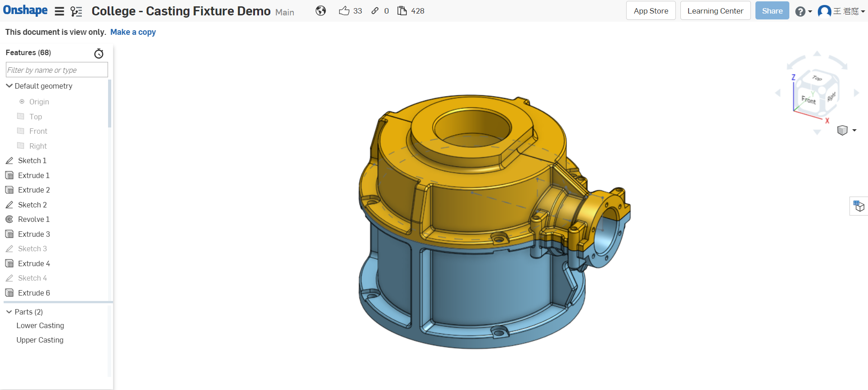Open the versions and history graph icon
The image size is (868, 390).
coord(76,11)
